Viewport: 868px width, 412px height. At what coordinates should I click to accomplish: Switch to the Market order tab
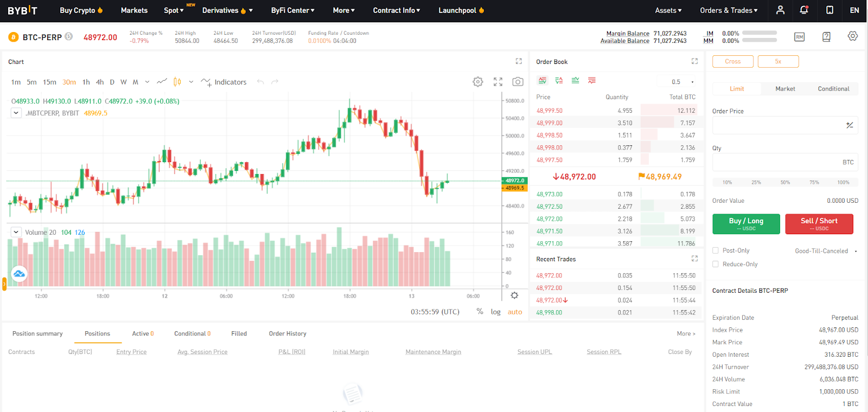coord(785,89)
